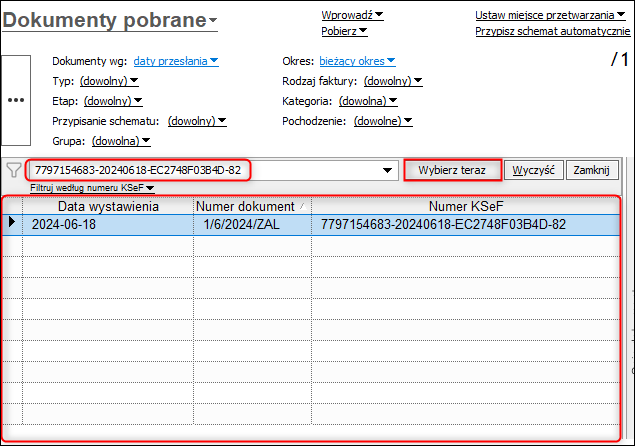Open the Dokumenty pobrane title dropdown
The width and height of the screenshot is (635, 446).
[x=110, y=20]
